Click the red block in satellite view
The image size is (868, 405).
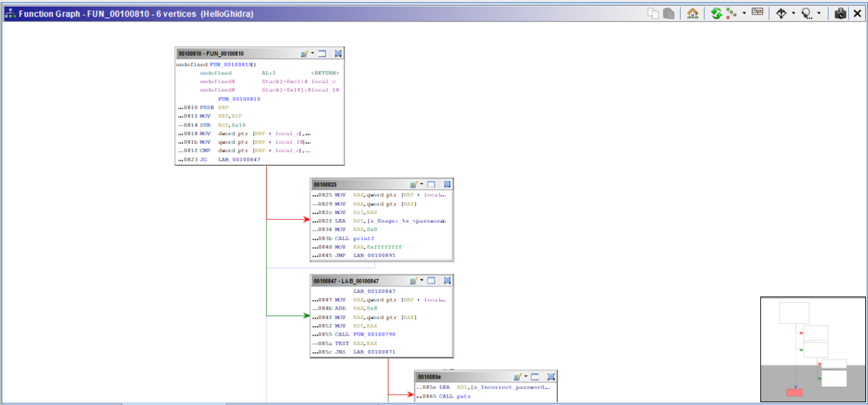tap(794, 393)
